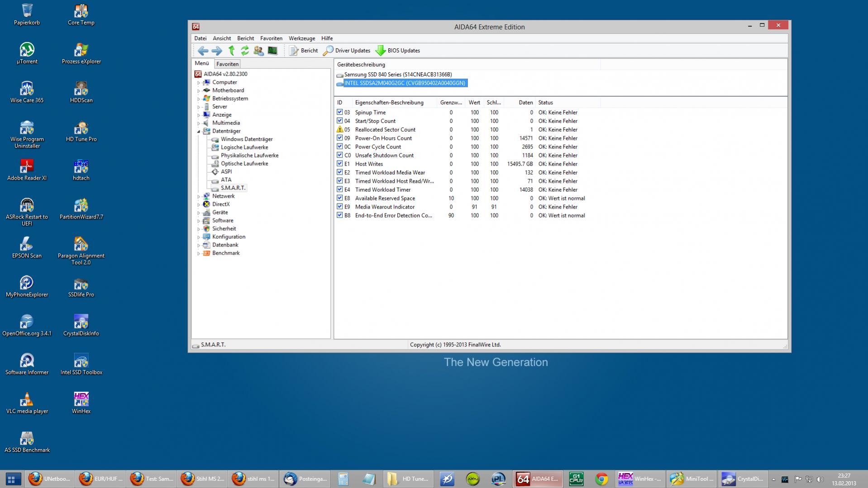Expand the Betriebssystem tree node
Image resolution: width=868 pixels, height=488 pixels.
pyautogui.click(x=198, y=99)
